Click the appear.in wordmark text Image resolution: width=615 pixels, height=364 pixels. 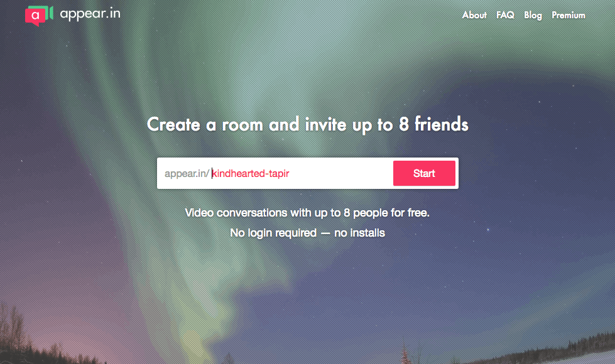[x=90, y=14]
